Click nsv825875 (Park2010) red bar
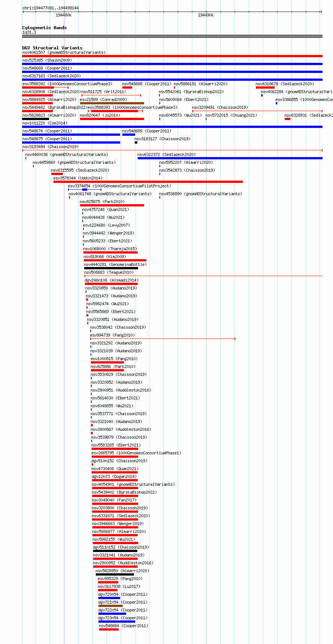Viewport: 333px width, 644px height. 112,205
